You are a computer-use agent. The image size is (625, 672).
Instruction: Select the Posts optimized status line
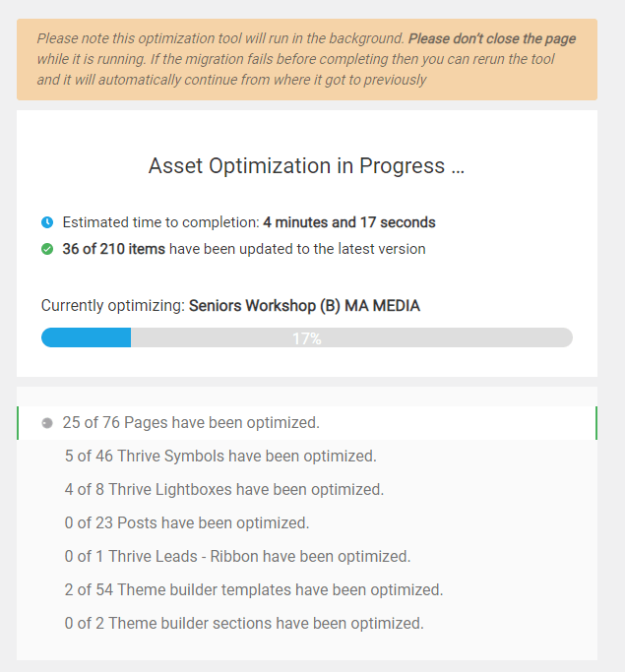(x=187, y=522)
